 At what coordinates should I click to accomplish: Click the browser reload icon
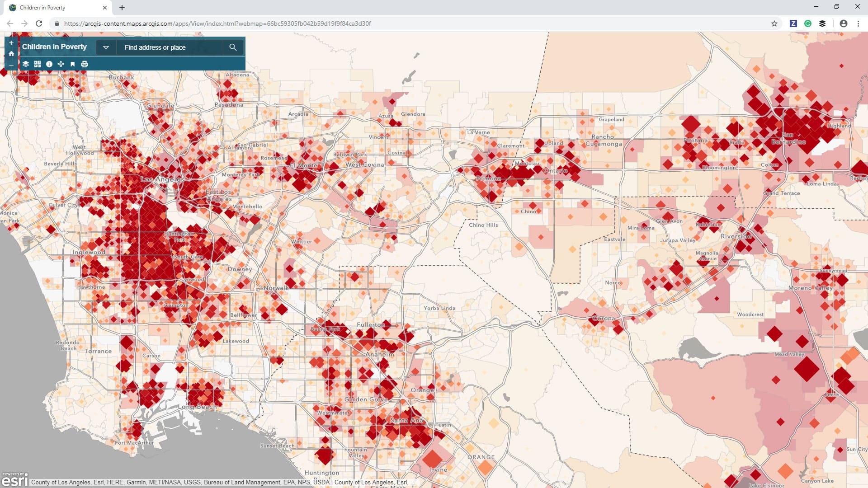point(39,23)
